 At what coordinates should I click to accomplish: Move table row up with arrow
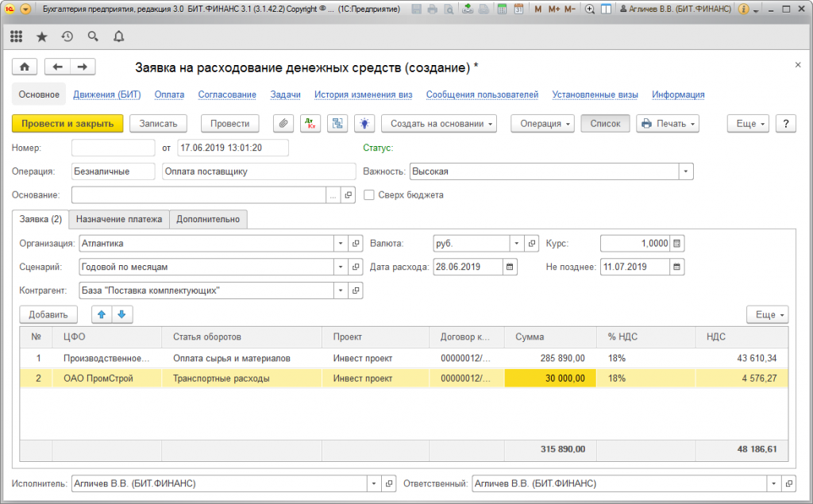pyautogui.click(x=102, y=314)
